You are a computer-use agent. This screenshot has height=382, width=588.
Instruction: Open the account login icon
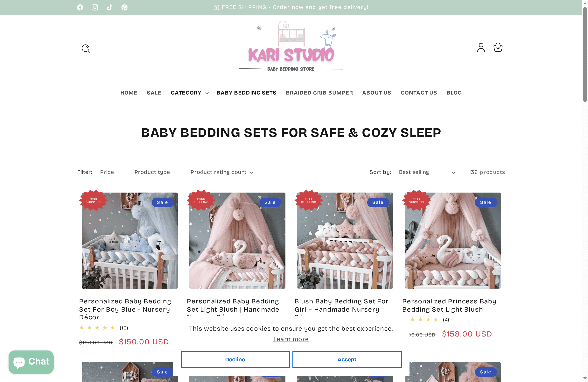tap(481, 47)
